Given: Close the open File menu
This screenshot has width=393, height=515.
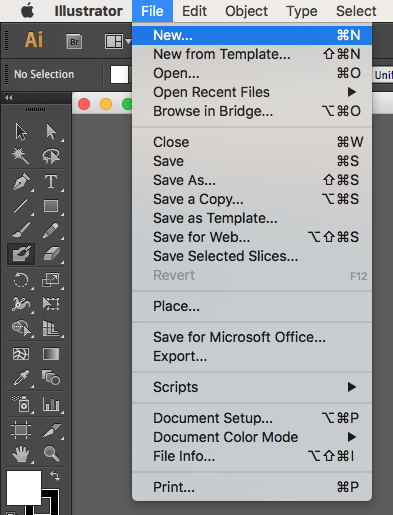Looking at the screenshot, I should 152,11.
